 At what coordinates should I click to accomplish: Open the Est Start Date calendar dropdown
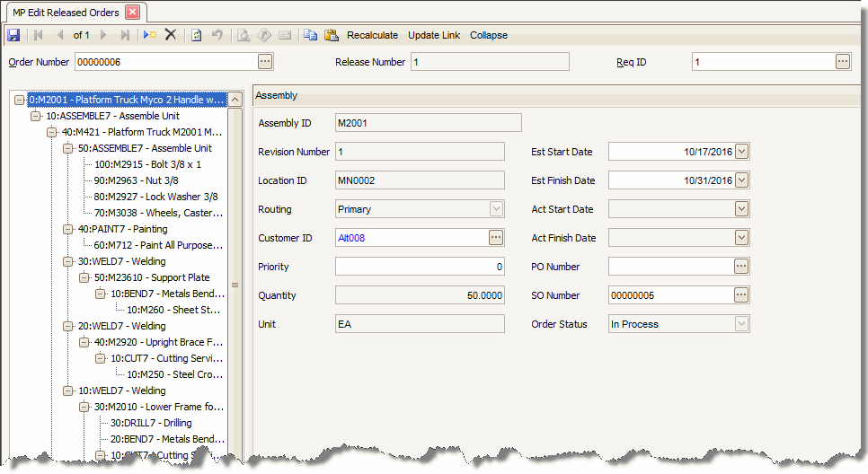tap(741, 152)
